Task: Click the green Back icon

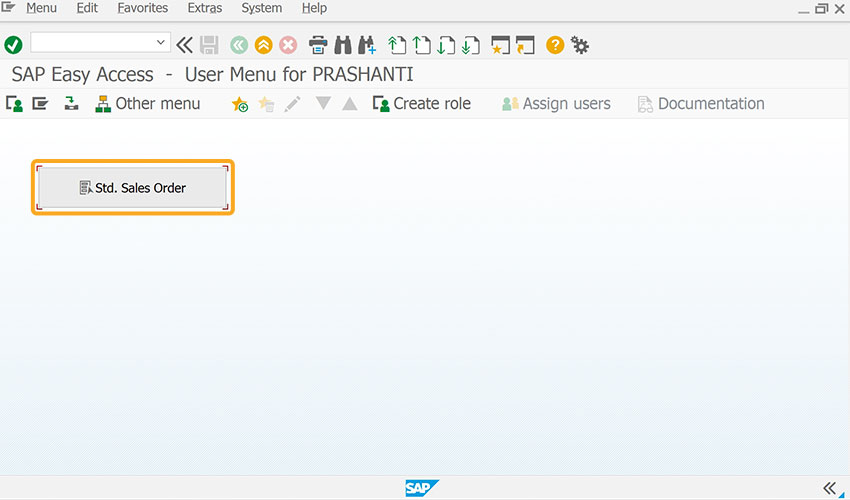Action: coord(239,45)
